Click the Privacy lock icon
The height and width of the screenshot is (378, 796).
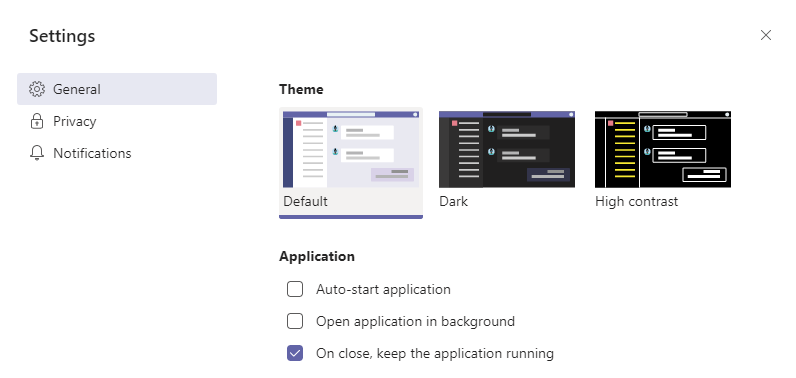[x=37, y=121]
